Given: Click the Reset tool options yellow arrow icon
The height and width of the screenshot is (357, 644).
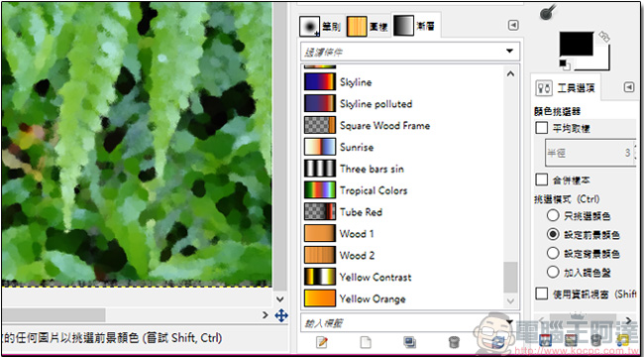Looking at the screenshot, I should (622, 340).
